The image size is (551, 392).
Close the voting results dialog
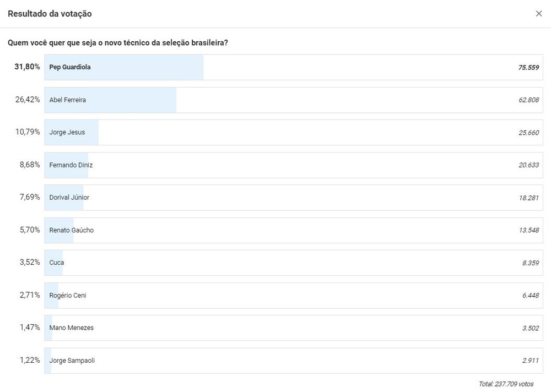click(x=539, y=14)
